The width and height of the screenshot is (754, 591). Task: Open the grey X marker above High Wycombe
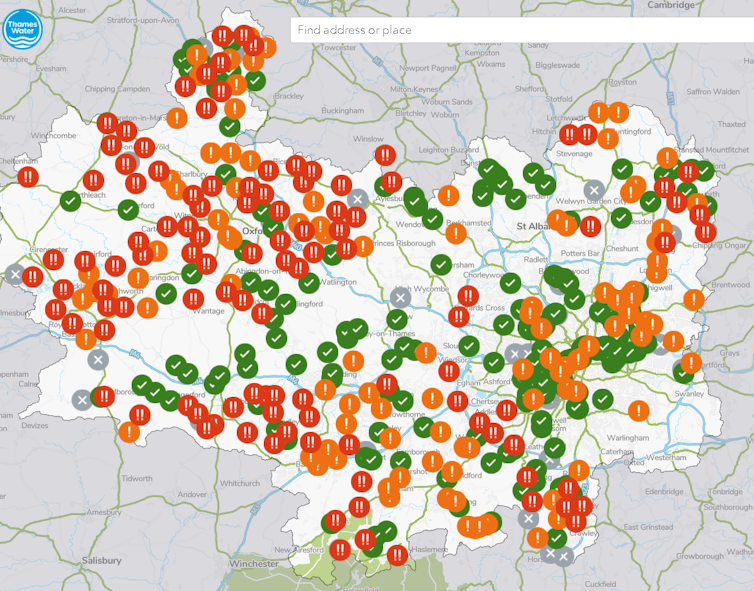(400, 297)
